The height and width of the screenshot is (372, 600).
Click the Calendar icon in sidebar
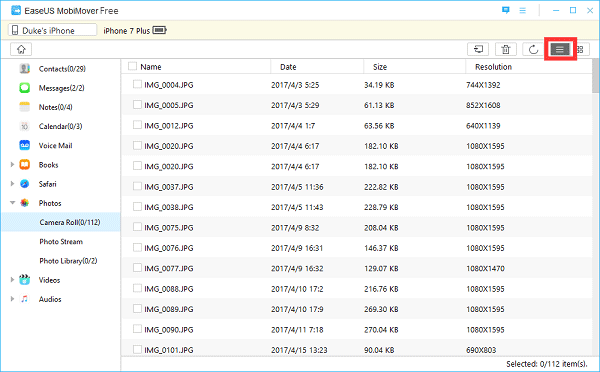pos(24,126)
